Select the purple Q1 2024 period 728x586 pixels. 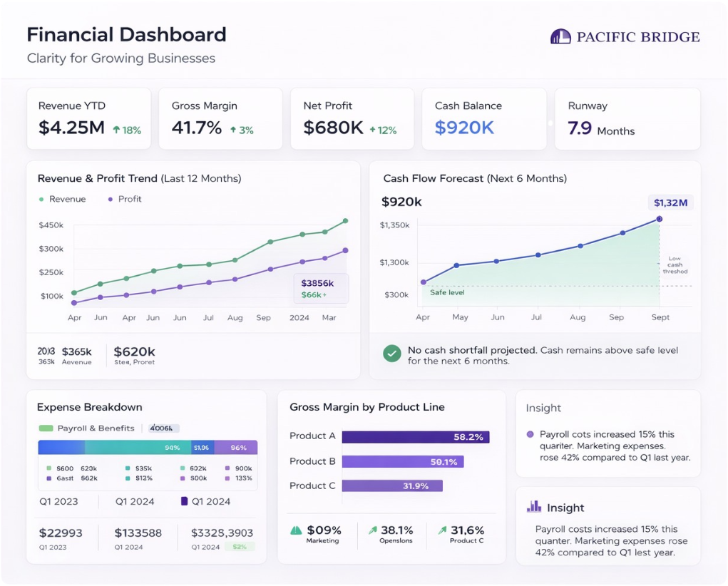click(205, 501)
